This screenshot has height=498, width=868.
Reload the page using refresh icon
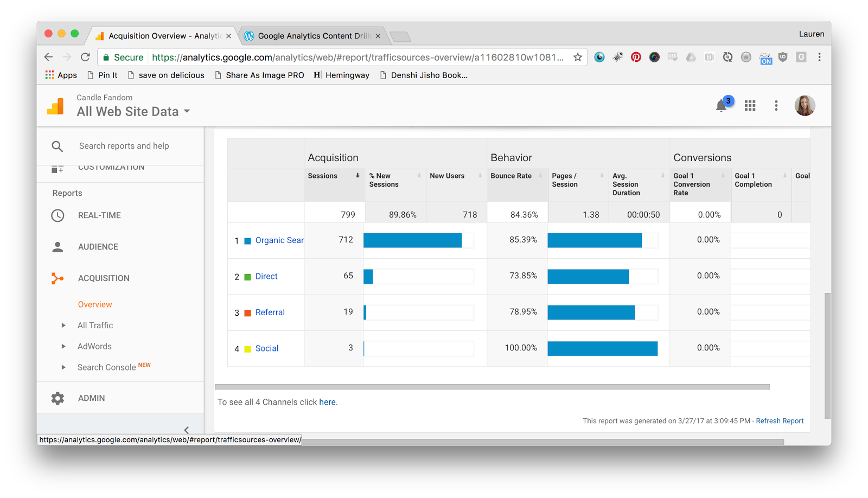point(85,58)
